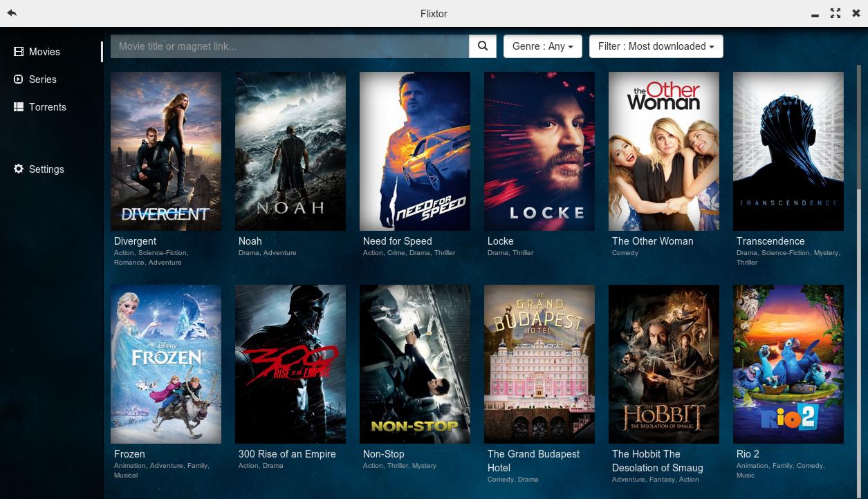Expand the Filter : Most downloaded dropdown
Image resolution: width=868 pixels, height=499 pixels.
click(x=656, y=46)
